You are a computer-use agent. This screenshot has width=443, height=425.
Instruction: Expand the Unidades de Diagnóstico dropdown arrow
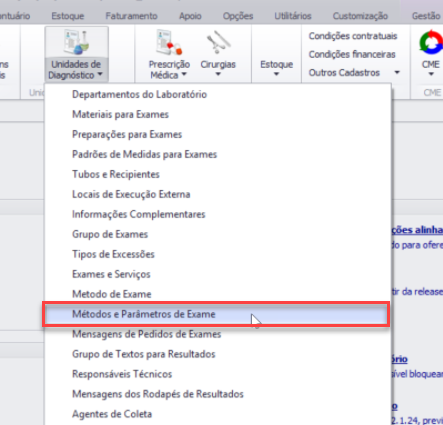coord(100,75)
